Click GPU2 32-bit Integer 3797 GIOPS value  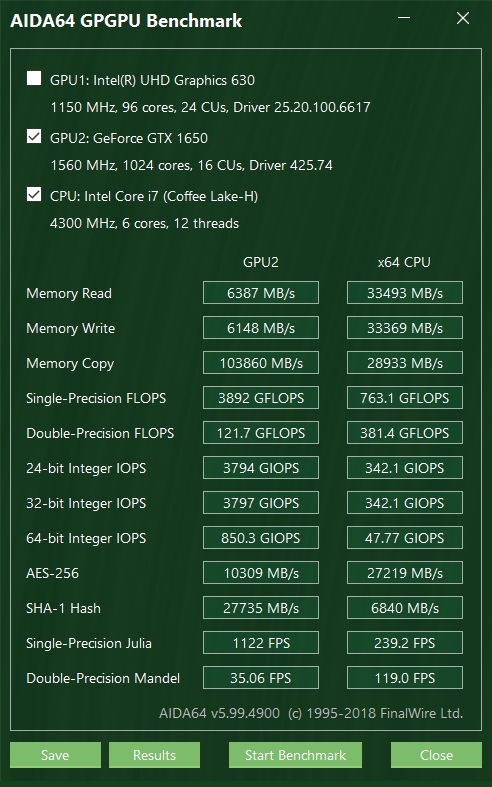261,503
